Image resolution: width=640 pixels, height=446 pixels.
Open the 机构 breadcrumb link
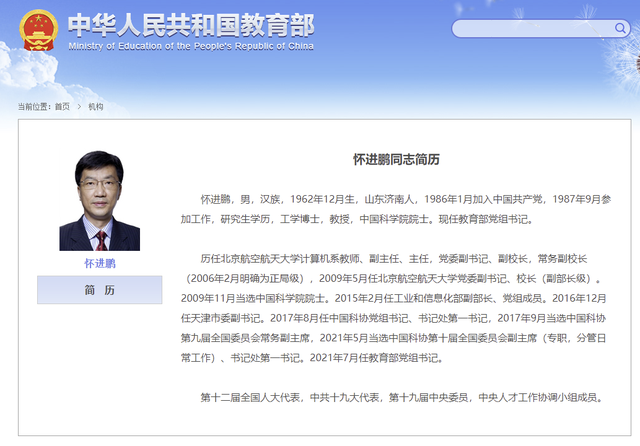point(95,107)
